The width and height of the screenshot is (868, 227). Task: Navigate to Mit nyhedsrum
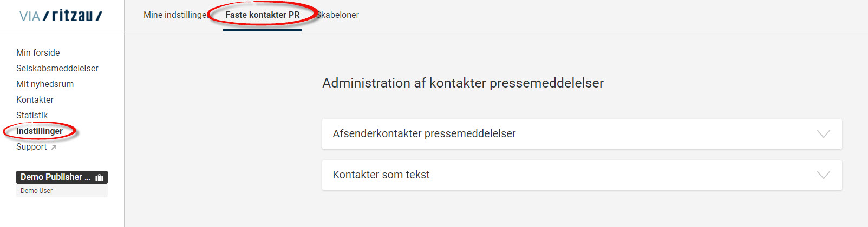click(x=45, y=84)
